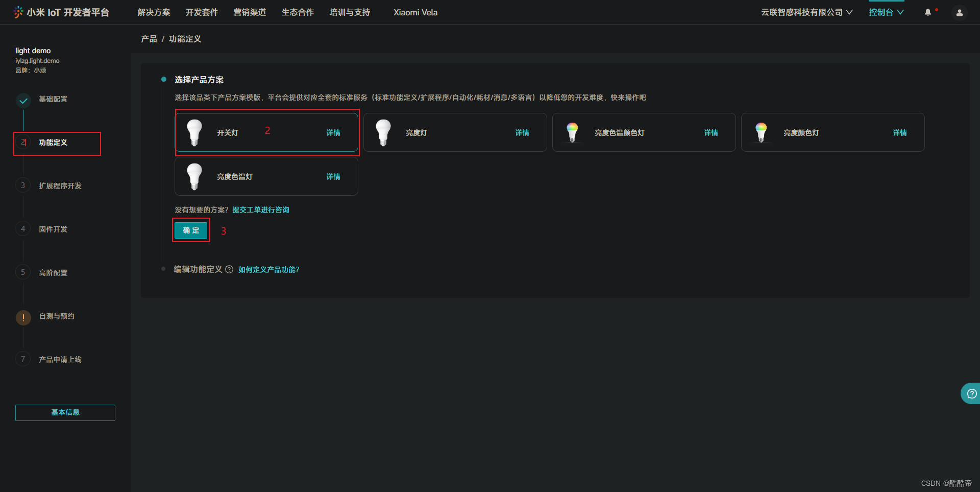Open the Xiaomi Vela menu item

tap(415, 12)
